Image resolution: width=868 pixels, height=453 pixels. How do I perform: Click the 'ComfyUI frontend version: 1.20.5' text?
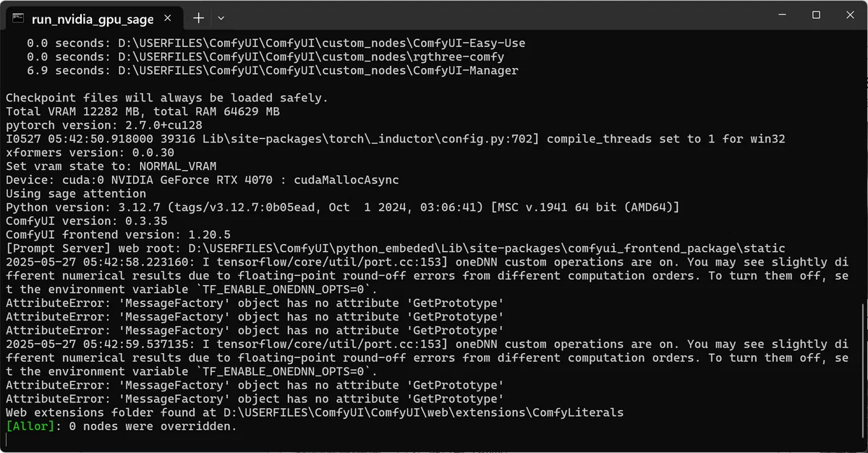coord(118,234)
